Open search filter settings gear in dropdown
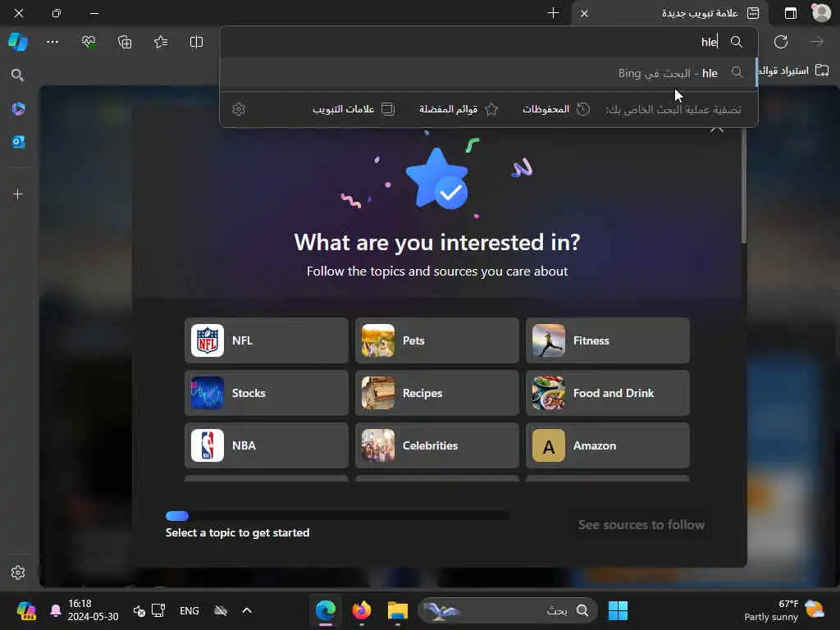Screen dimensions: 840x630 click(239, 109)
